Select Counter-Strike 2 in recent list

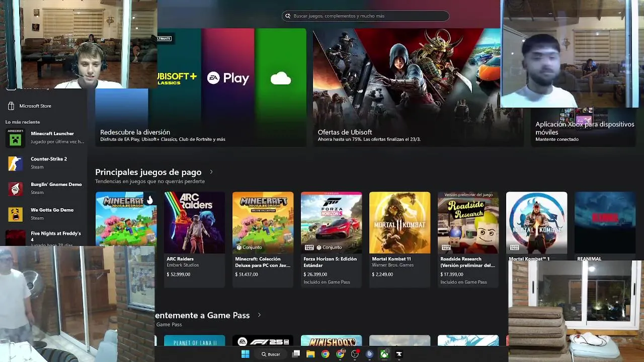[44, 163]
